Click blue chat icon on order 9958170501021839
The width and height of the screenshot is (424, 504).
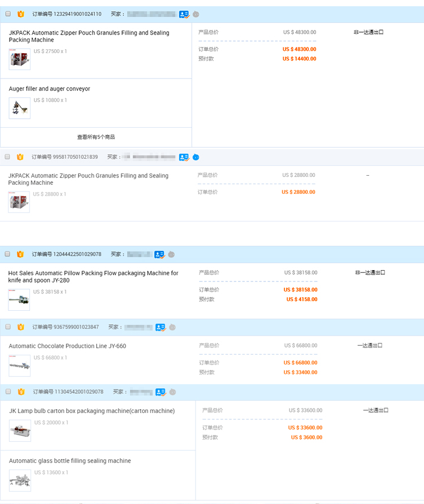(x=196, y=157)
